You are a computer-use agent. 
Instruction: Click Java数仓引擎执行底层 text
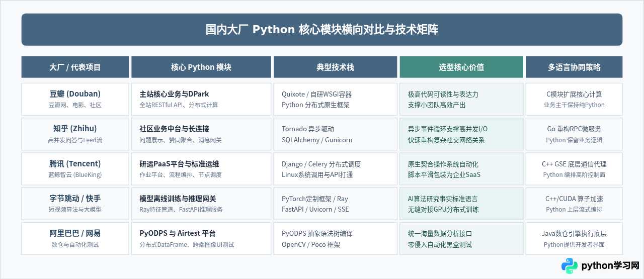coord(574,234)
